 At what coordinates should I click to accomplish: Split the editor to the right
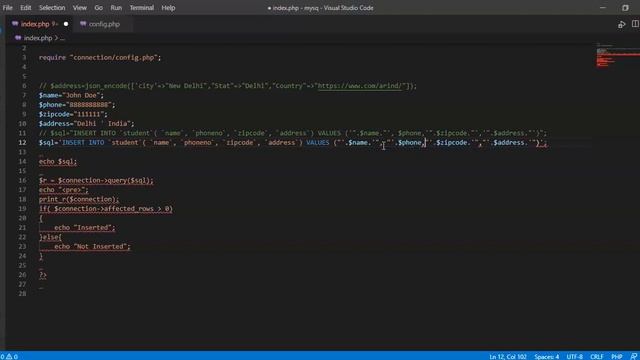coord(635,24)
